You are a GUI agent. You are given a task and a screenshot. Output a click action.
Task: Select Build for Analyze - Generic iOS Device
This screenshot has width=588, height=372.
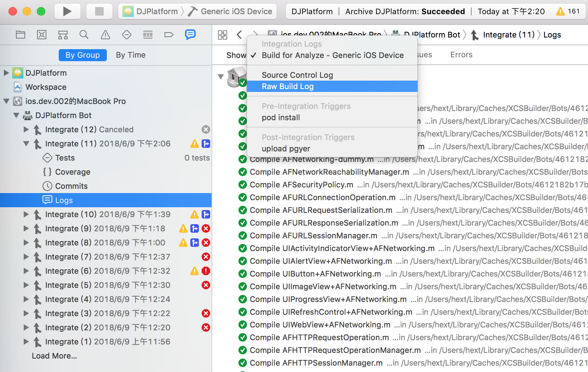click(x=332, y=55)
